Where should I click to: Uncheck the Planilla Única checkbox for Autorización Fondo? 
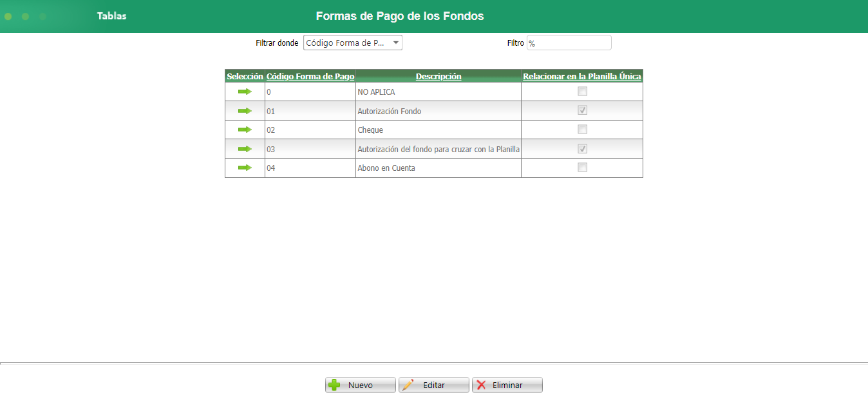582,110
